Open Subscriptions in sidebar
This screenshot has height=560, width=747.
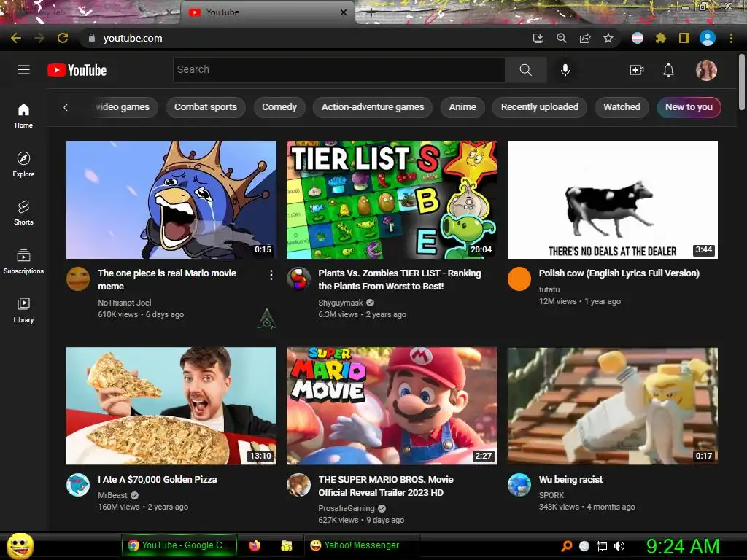click(23, 262)
